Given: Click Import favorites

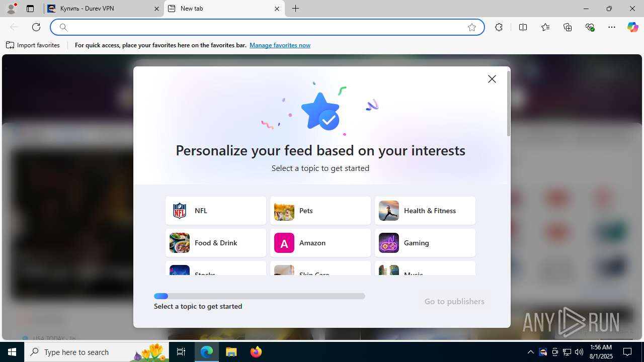Looking at the screenshot, I should 33,45.
